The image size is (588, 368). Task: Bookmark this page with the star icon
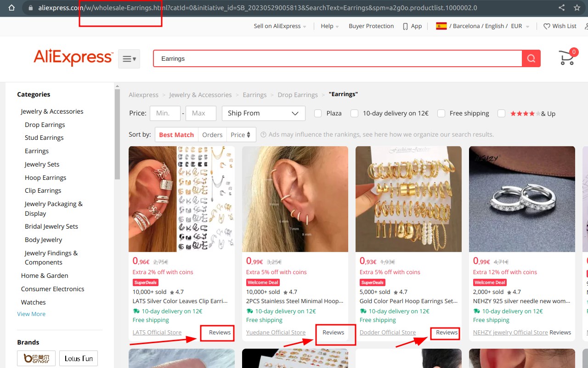pyautogui.click(x=577, y=7)
